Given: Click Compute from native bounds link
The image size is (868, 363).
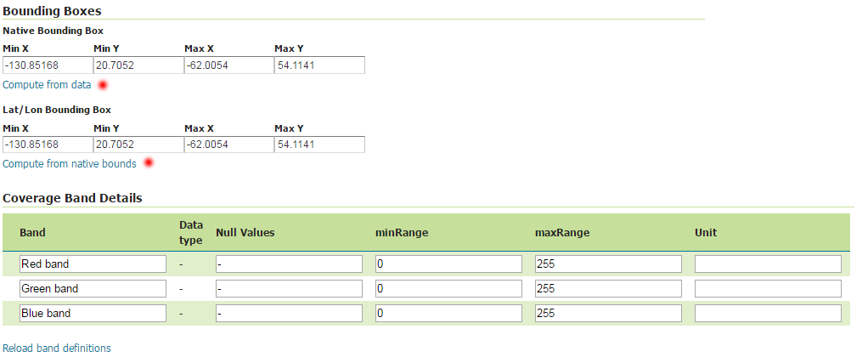Looking at the screenshot, I should coord(70,163).
